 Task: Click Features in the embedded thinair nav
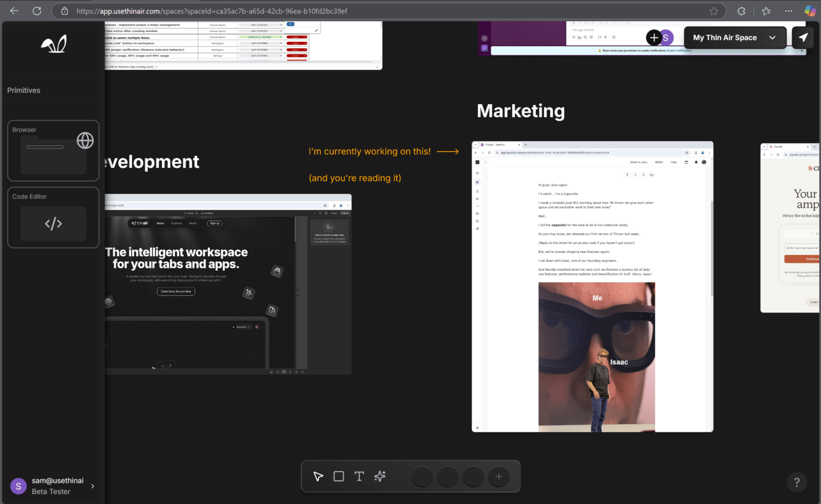pos(177,223)
